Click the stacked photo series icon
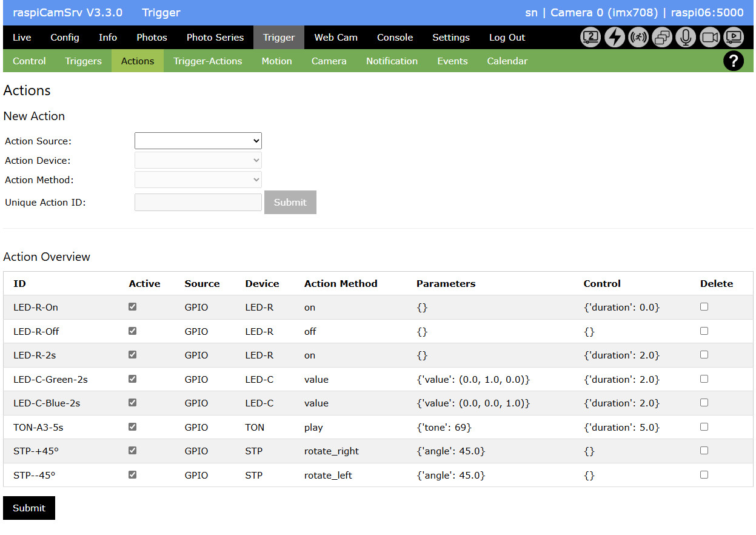Screen dimensions: 756x535 click(x=662, y=38)
